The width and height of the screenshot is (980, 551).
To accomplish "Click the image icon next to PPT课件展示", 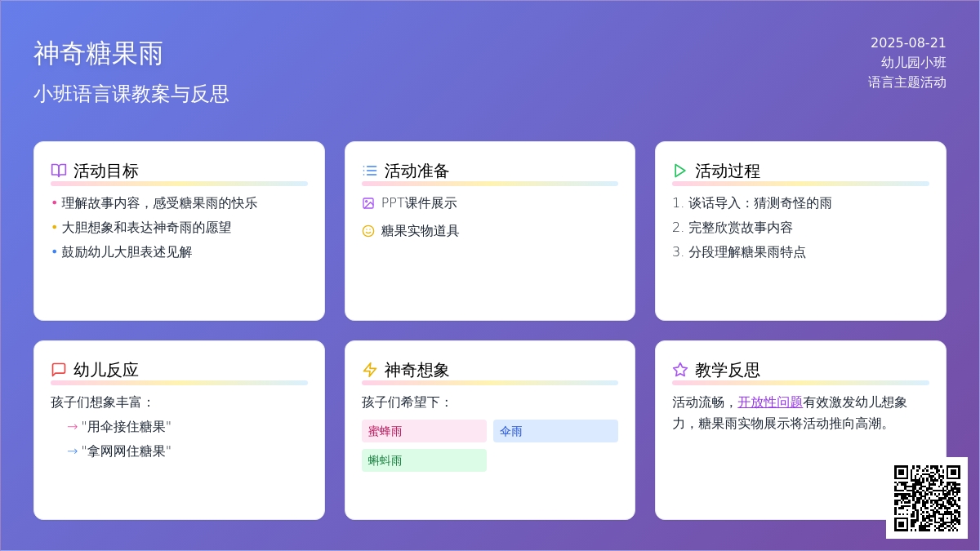I will 368,203.
